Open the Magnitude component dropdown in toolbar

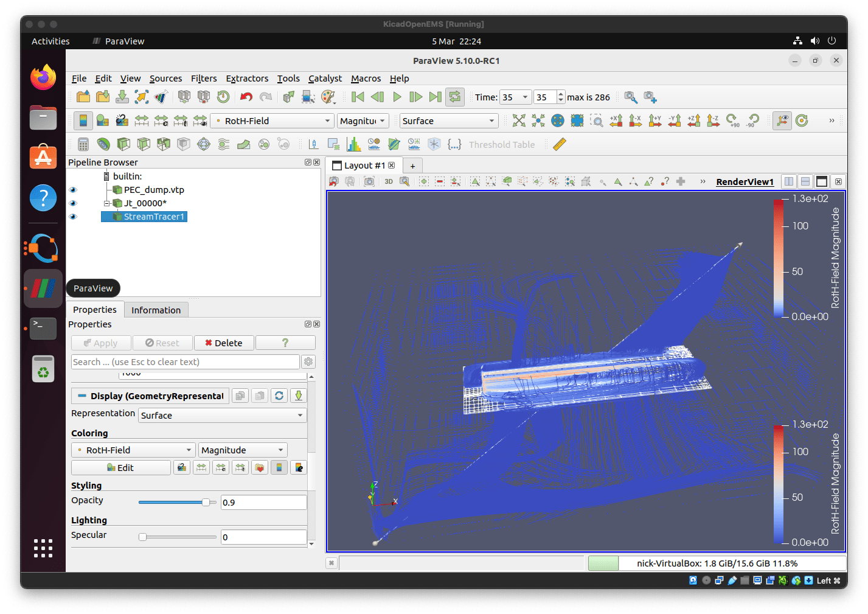pyautogui.click(x=363, y=120)
